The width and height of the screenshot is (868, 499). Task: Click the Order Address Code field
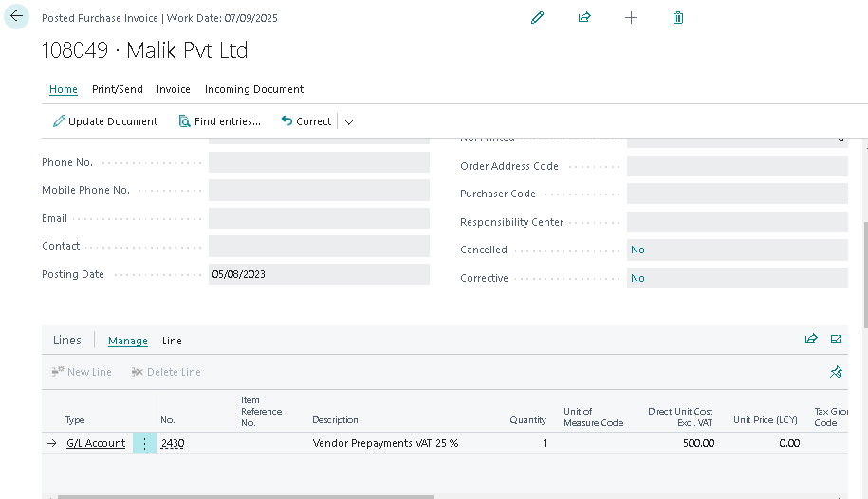click(737, 166)
